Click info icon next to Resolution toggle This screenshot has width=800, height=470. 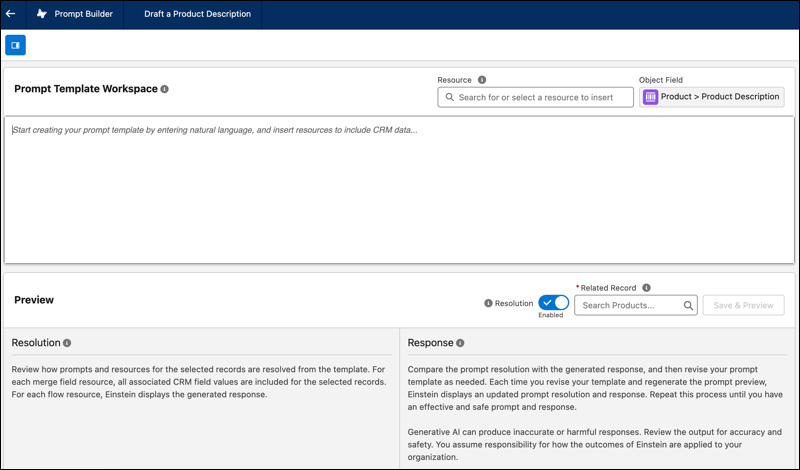point(488,303)
